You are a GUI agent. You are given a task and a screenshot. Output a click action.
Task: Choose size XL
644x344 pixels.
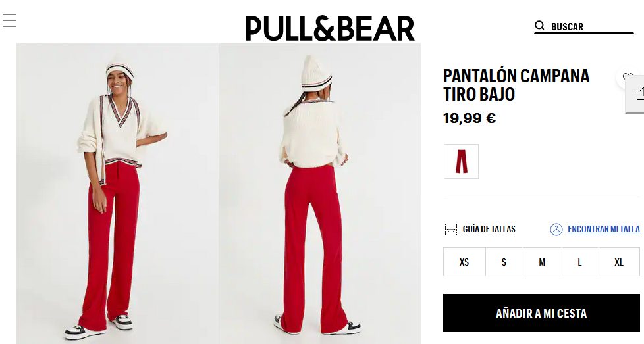619,262
